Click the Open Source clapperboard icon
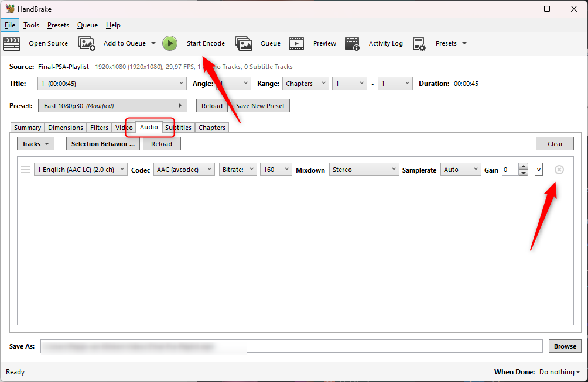This screenshot has width=588, height=382. (x=12, y=43)
